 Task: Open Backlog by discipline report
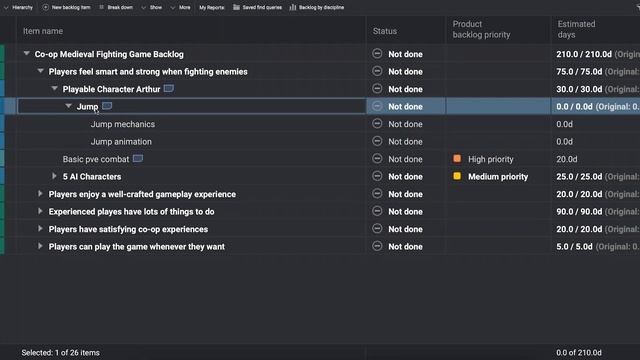(317, 7)
